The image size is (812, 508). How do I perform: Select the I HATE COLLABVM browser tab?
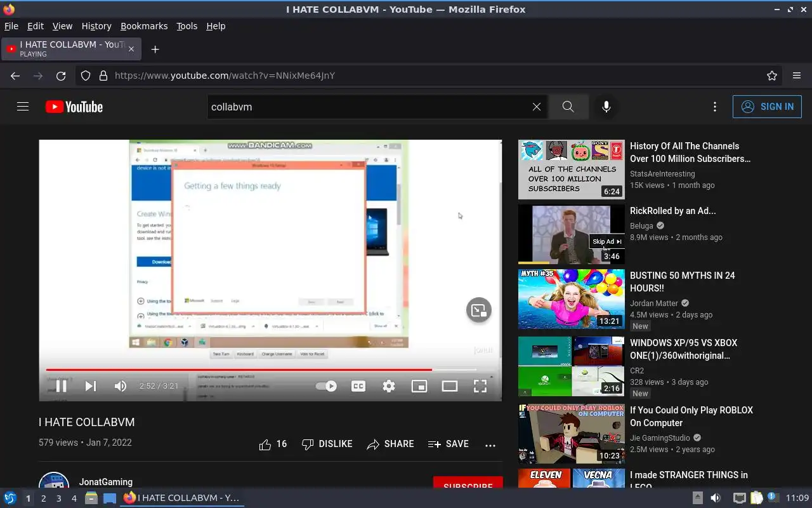[x=71, y=49]
